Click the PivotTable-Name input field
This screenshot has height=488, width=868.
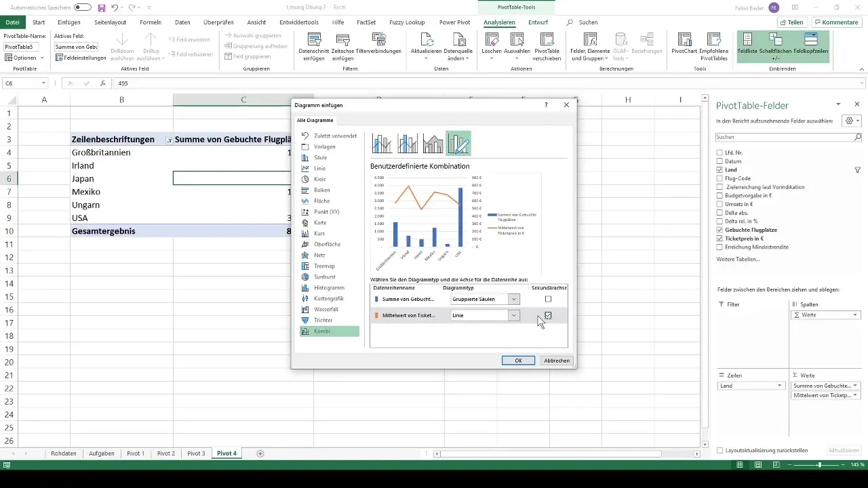tap(22, 47)
